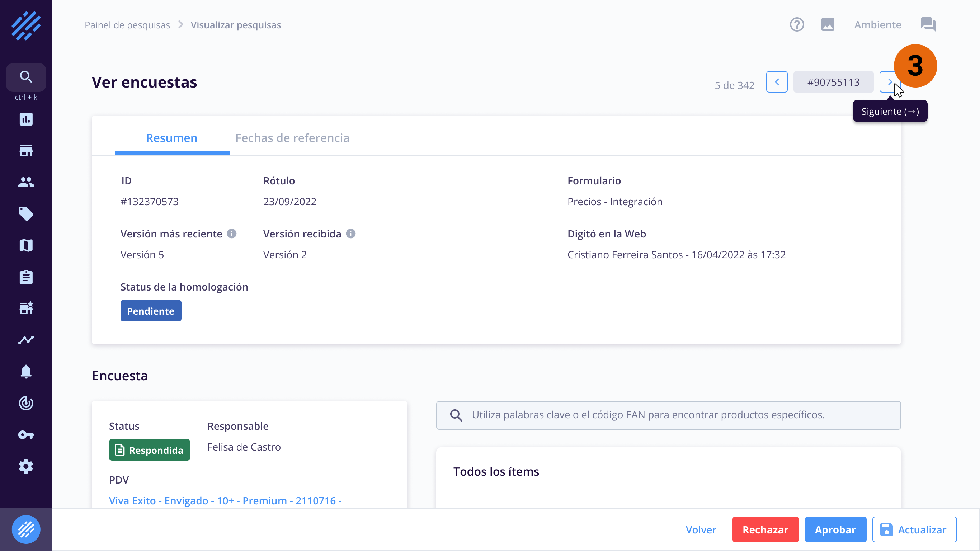Click the Aprobar button
Viewport: 980px width, 551px height.
tap(835, 529)
